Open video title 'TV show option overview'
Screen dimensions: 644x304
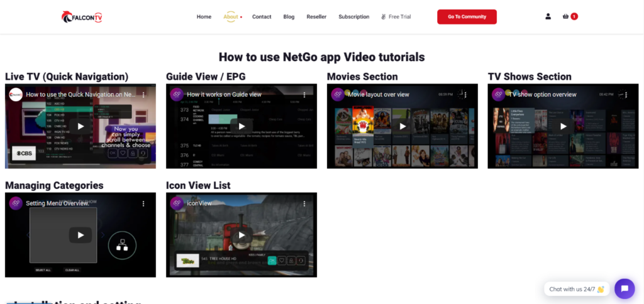tap(543, 94)
